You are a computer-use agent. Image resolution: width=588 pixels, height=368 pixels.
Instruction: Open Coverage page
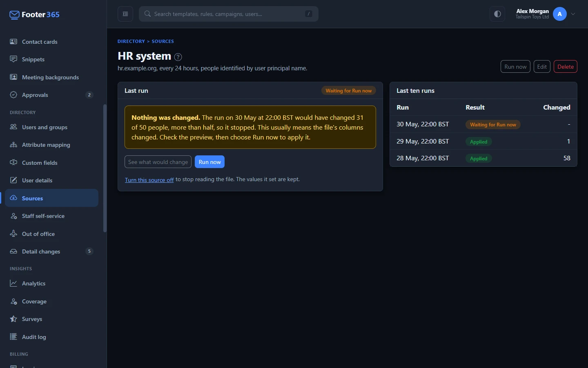pos(51,301)
